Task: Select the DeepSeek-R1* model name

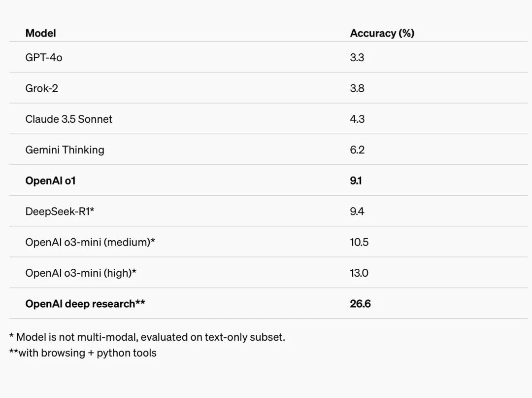Action: [60, 212]
